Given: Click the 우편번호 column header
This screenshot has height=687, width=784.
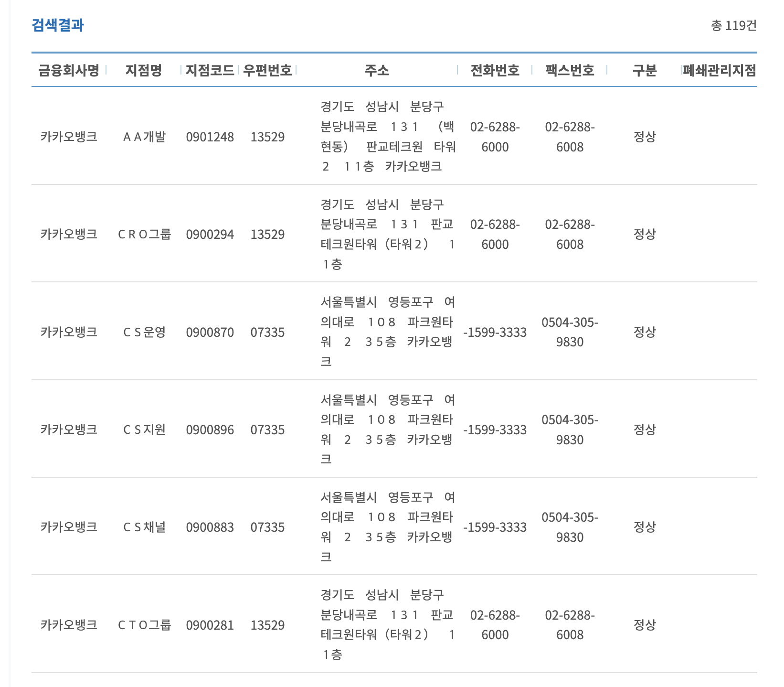Looking at the screenshot, I should 267,71.
